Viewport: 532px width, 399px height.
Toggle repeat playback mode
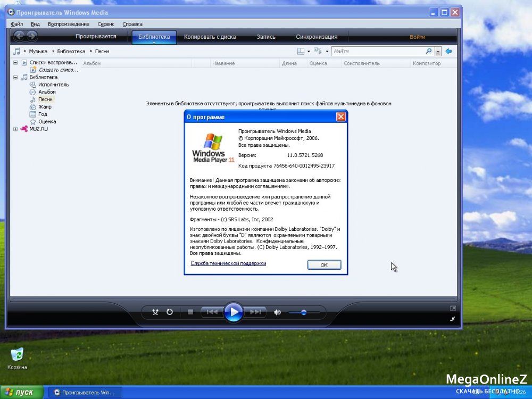pyautogui.click(x=170, y=312)
